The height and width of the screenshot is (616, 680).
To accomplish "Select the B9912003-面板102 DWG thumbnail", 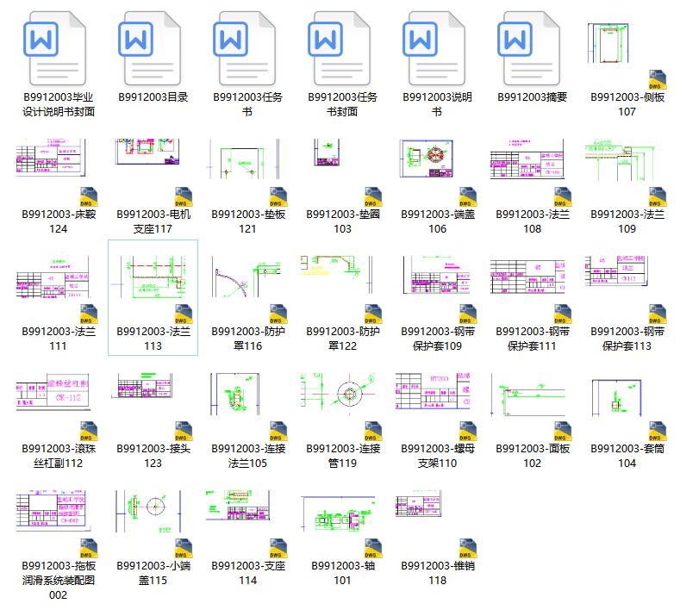I will pyautogui.click(x=528, y=394).
